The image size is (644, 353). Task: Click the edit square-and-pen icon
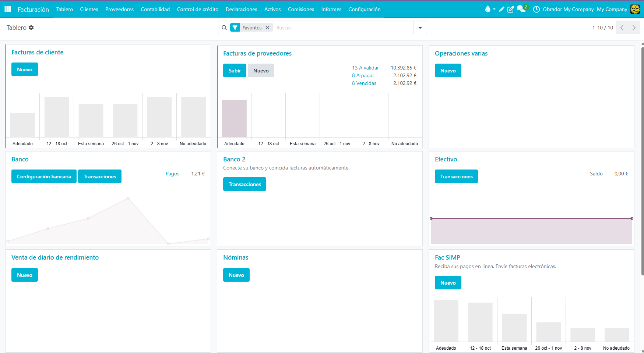[511, 9]
